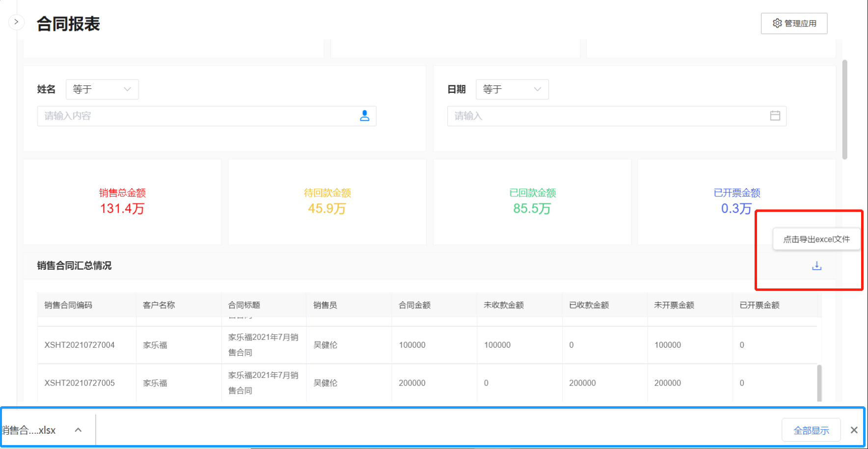Click 全部显示 to show all downloads

point(811,430)
